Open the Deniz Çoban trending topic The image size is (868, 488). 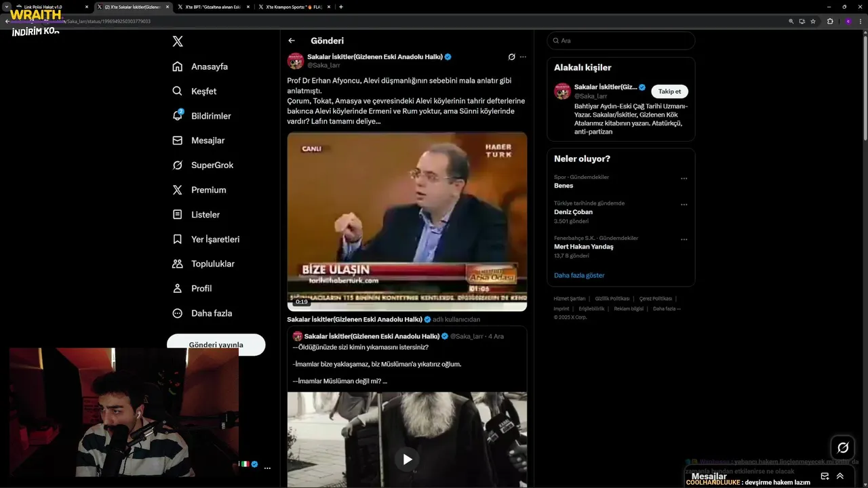(573, 212)
